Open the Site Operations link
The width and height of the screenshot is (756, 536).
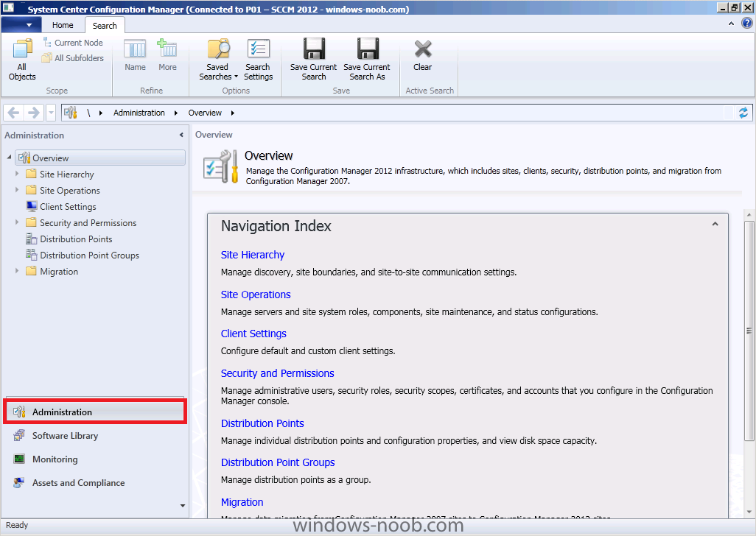256,295
